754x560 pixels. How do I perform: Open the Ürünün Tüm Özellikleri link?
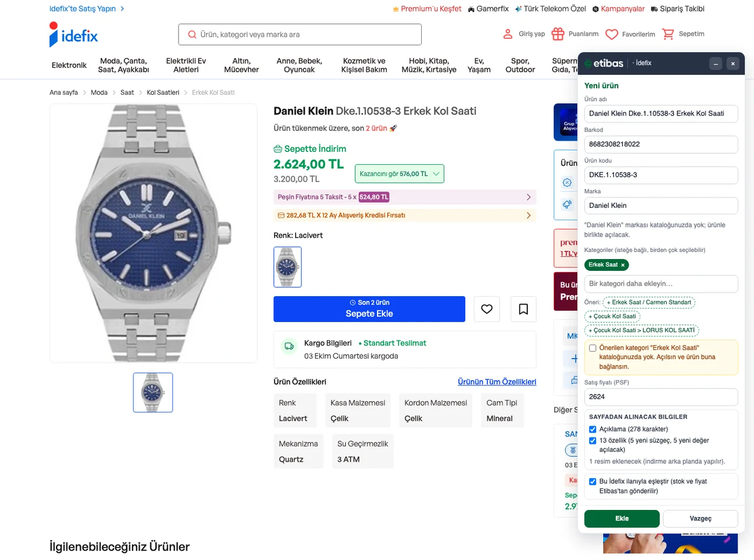(497, 382)
